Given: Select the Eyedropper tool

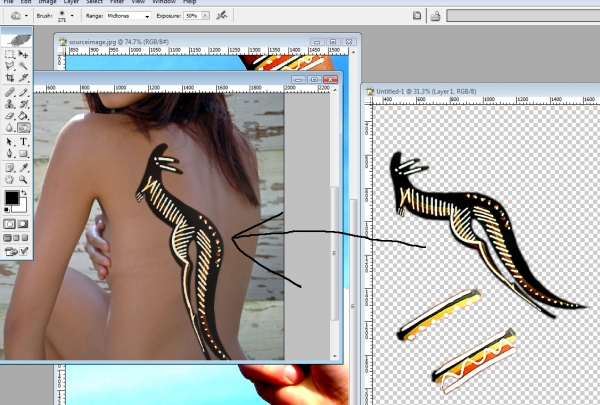Looking at the screenshot, I should click(23, 167).
